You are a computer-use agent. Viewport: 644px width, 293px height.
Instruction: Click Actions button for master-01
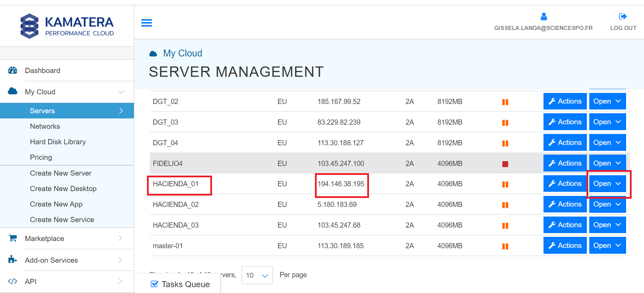[565, 245]
